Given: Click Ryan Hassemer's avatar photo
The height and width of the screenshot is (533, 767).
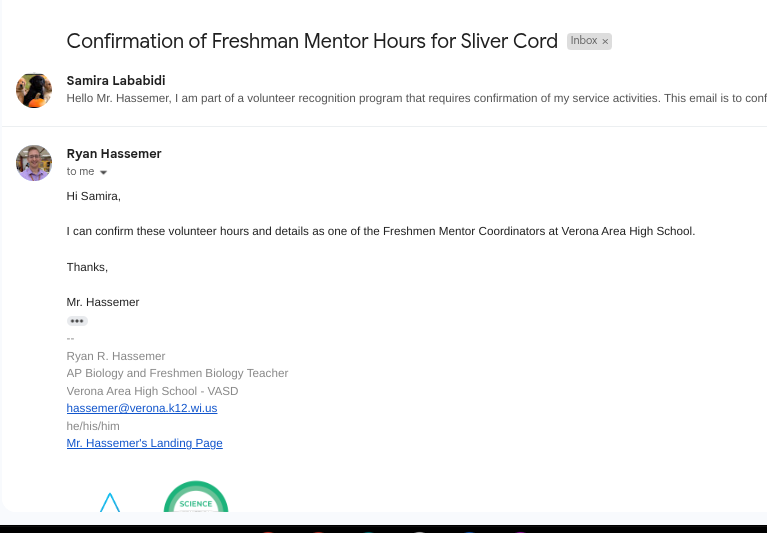Looking at the screenshot, I should click(34, 162).
